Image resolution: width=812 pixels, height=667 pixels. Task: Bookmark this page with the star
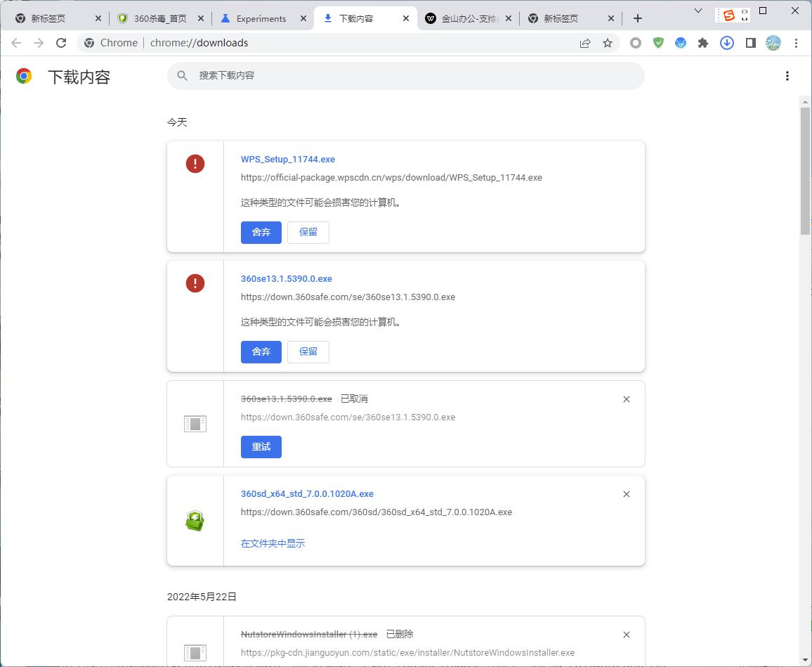pyautogui.click(x=608, y=43)
